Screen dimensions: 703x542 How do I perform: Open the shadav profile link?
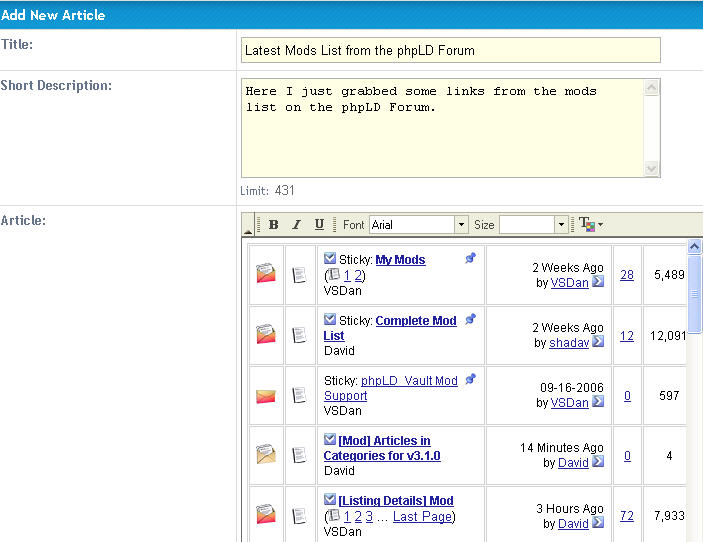tap(569, 343)
